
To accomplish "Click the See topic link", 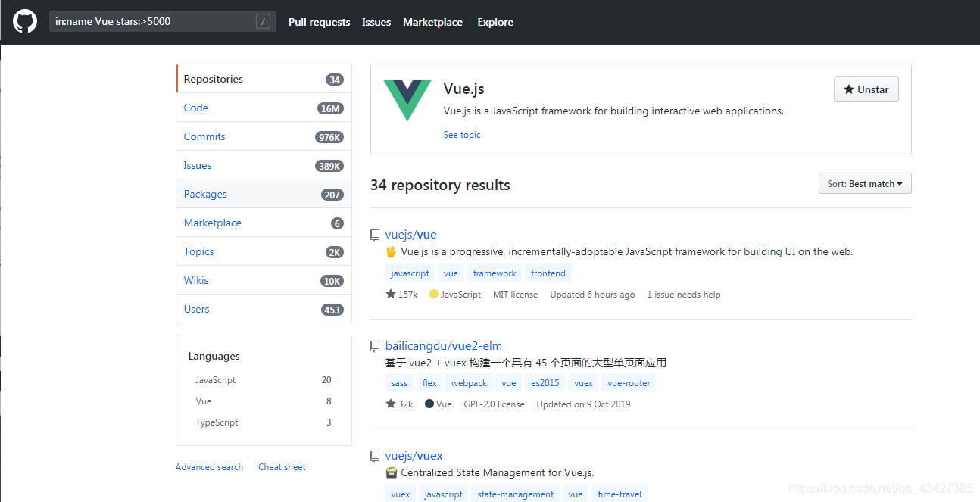I will click(462, 135).
